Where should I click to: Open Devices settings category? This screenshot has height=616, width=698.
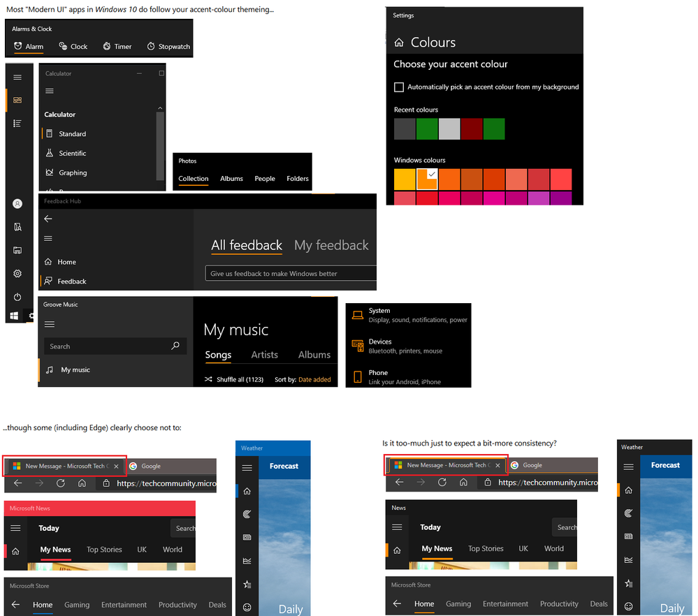[x=397, y=346]
